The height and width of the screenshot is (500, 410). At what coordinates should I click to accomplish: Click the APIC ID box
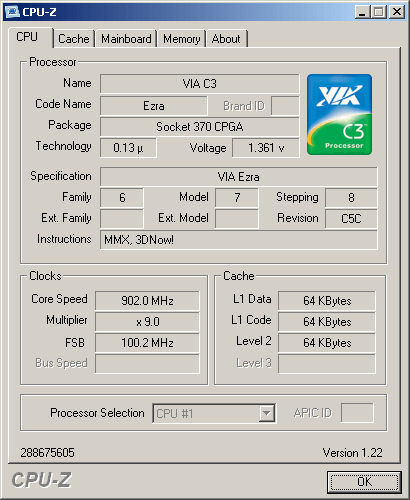click(357, 413)
